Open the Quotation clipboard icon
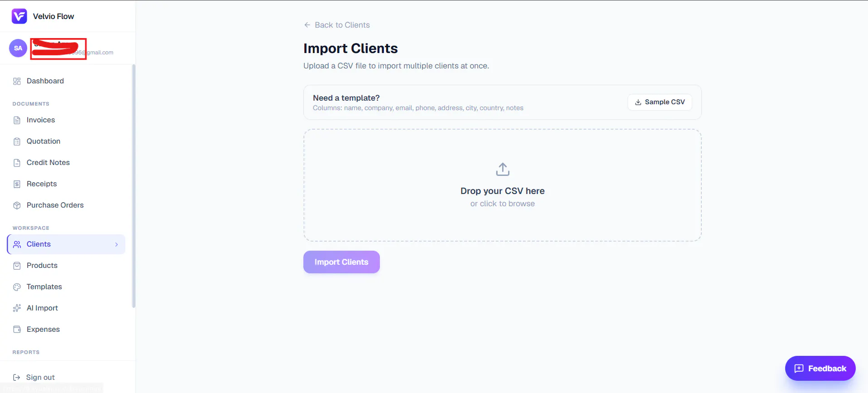Image resolution: width=868 pixels, height=393 pixels. coord(17,141)
